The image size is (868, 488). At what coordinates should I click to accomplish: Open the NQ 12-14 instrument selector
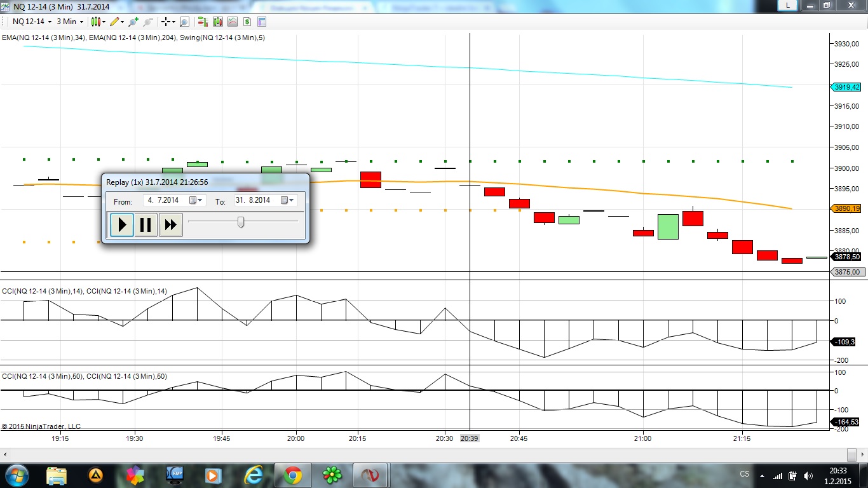tap(32, 22)
